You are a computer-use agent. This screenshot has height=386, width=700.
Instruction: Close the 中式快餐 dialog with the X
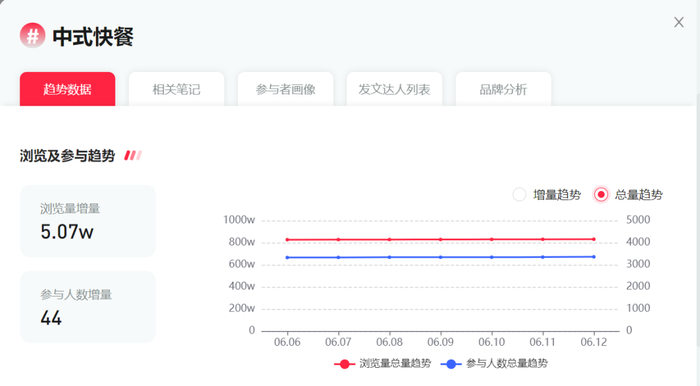click(x=679, y=22)
